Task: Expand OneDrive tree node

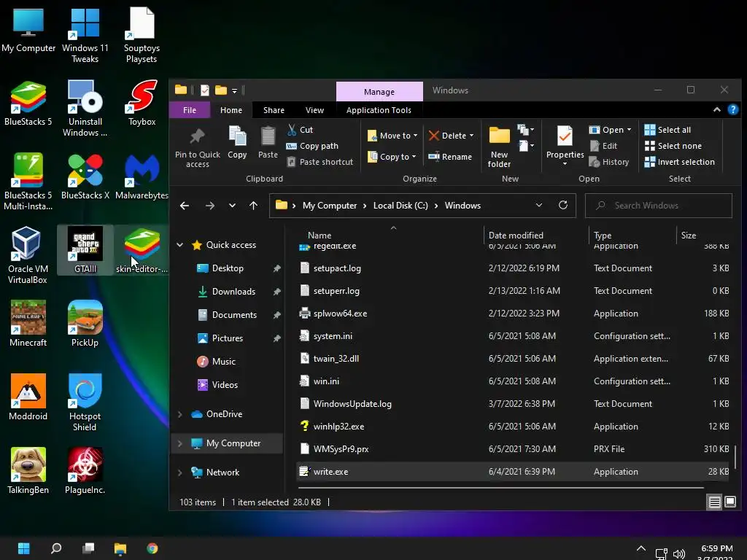Action: pos(179,414)
